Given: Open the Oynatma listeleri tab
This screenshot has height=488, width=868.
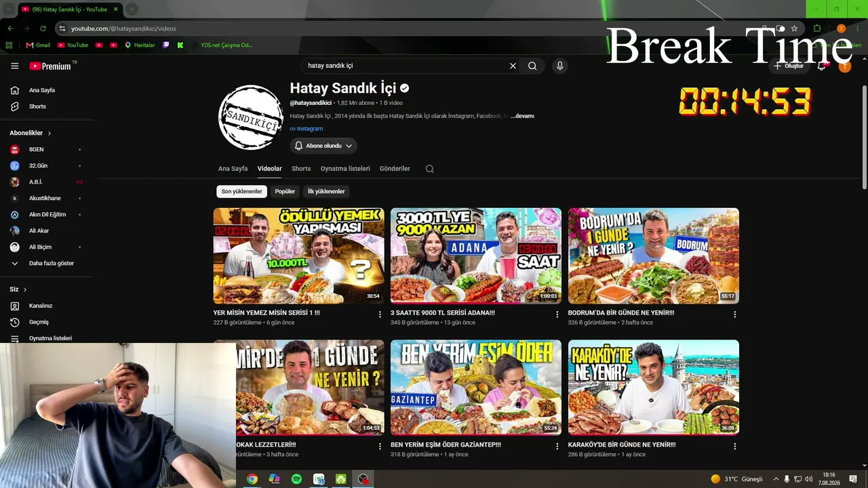Looking at the screenshot, I should pyautogui.click(x=345, y=169).
